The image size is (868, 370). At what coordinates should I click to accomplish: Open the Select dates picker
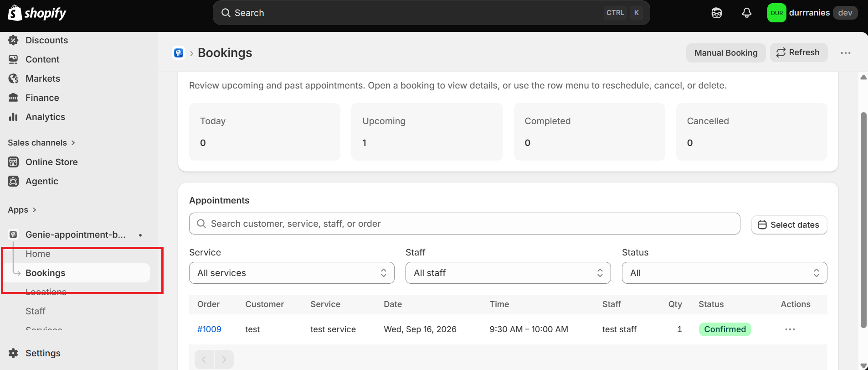789,225
